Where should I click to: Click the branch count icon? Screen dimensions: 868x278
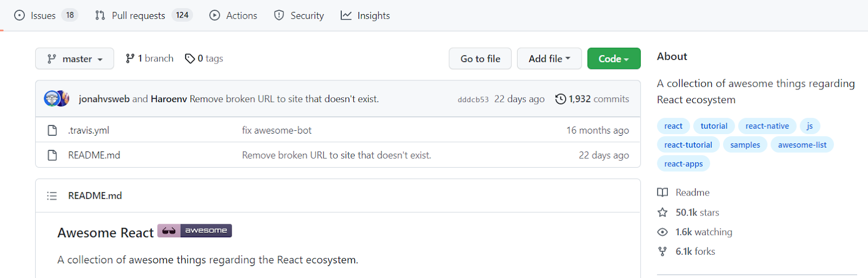[130, 59]
